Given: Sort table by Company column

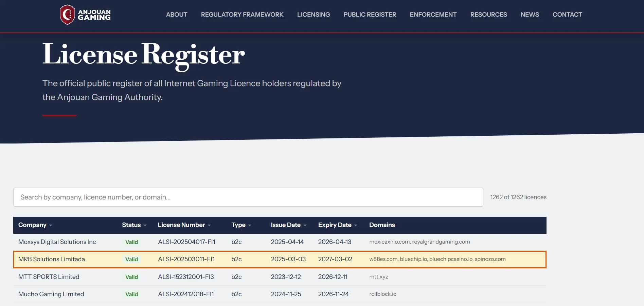Looking at the screenshot, I should click(35, 225).
